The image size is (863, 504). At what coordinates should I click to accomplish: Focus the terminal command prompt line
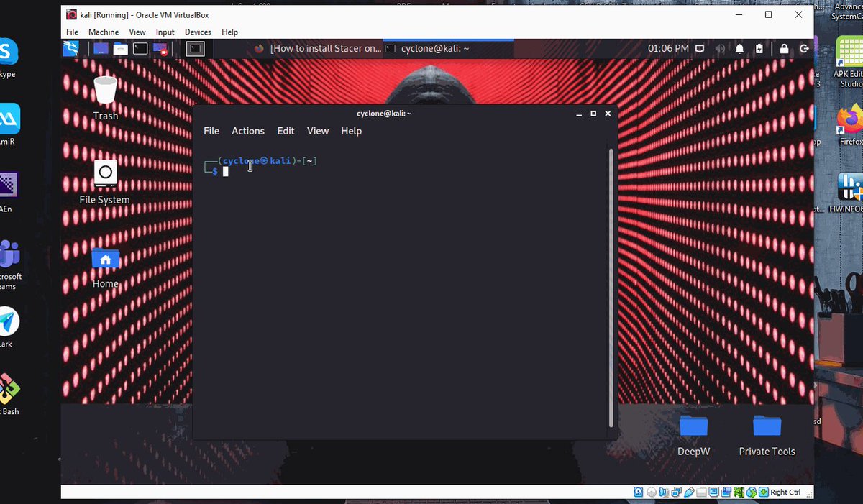(x=225, y=171)
